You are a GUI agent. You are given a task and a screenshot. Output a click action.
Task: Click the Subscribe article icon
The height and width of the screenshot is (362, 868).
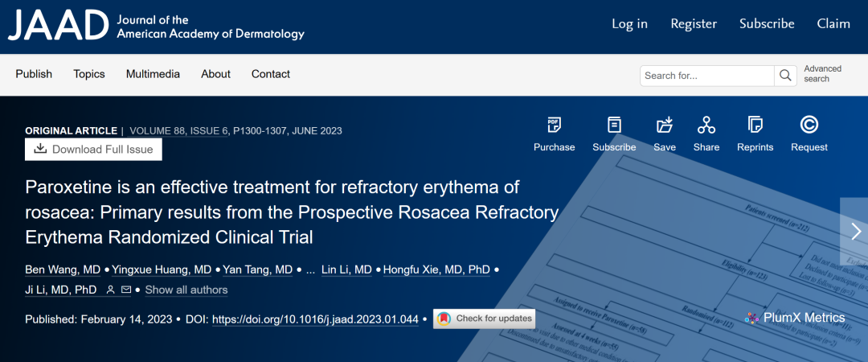click(614, 125)
